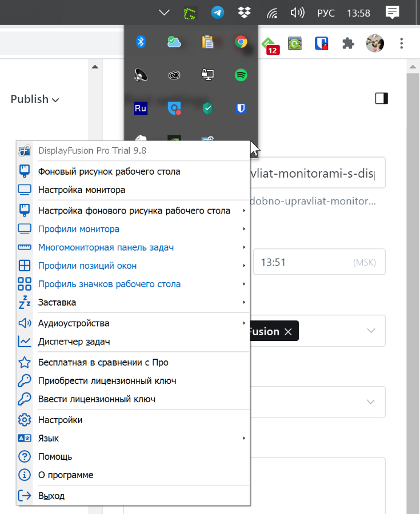Open the green cloud sync tray icon

(x=174, y=42)
